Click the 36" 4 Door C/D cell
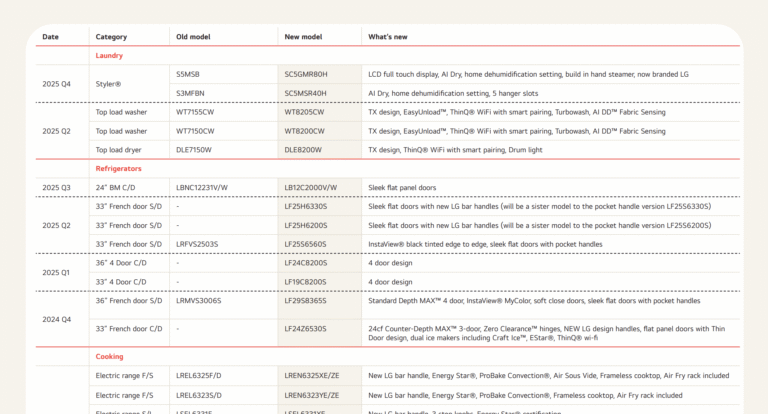This screenshot has width=768, height=414. click(x=121, y=263)
